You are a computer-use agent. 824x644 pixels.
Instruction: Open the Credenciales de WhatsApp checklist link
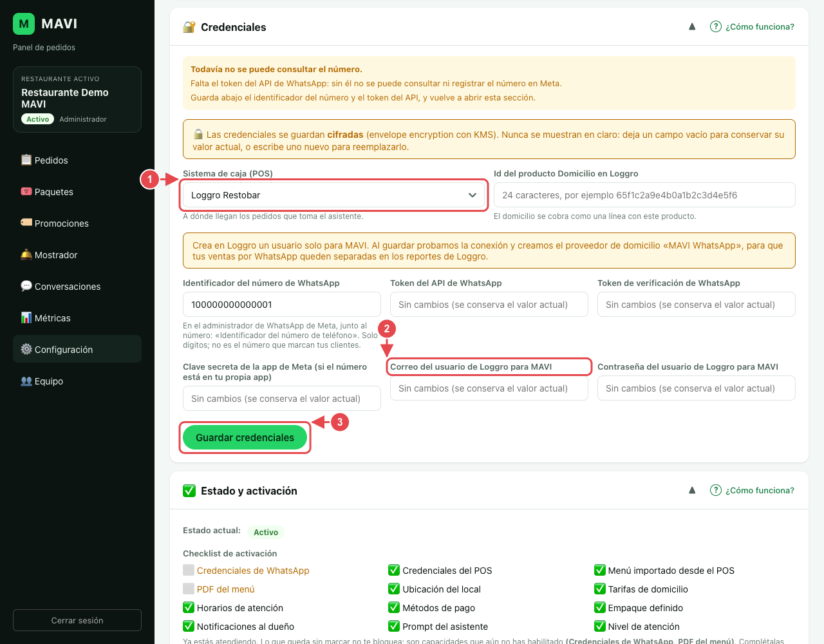point(253,571)
